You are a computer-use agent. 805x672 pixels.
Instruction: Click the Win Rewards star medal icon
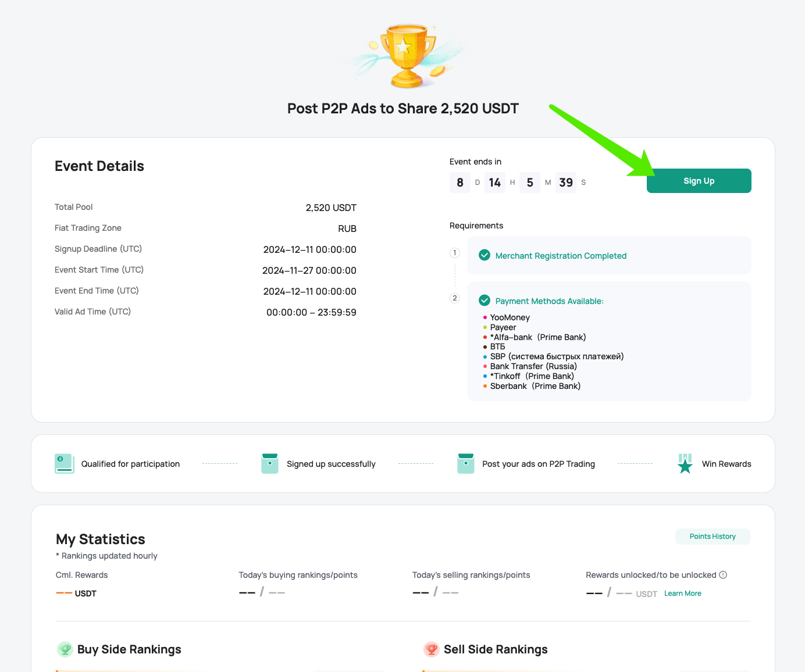click(685, 463)
